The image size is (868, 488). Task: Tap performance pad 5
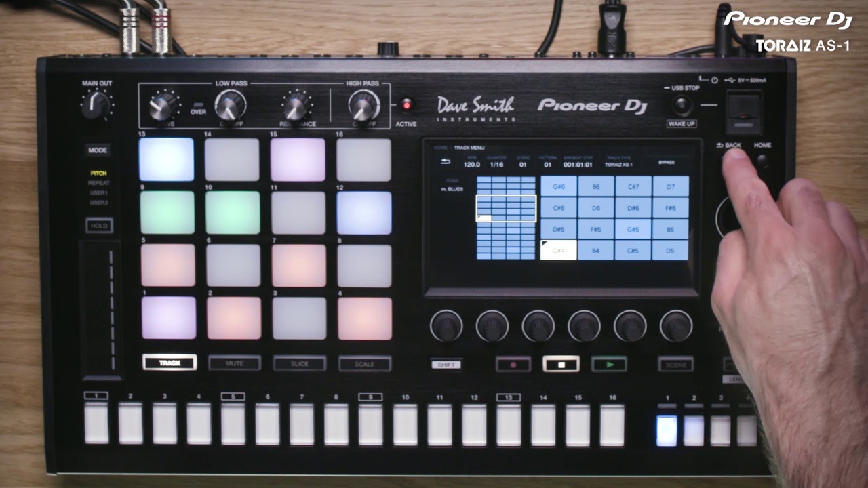tap(168, 265)
